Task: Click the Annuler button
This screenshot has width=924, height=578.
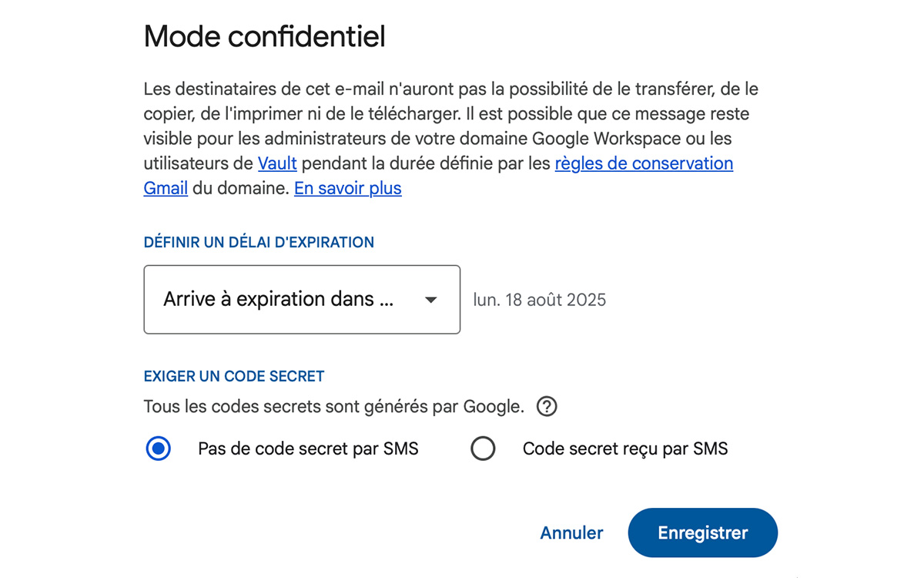Action: tap(571, 533)
